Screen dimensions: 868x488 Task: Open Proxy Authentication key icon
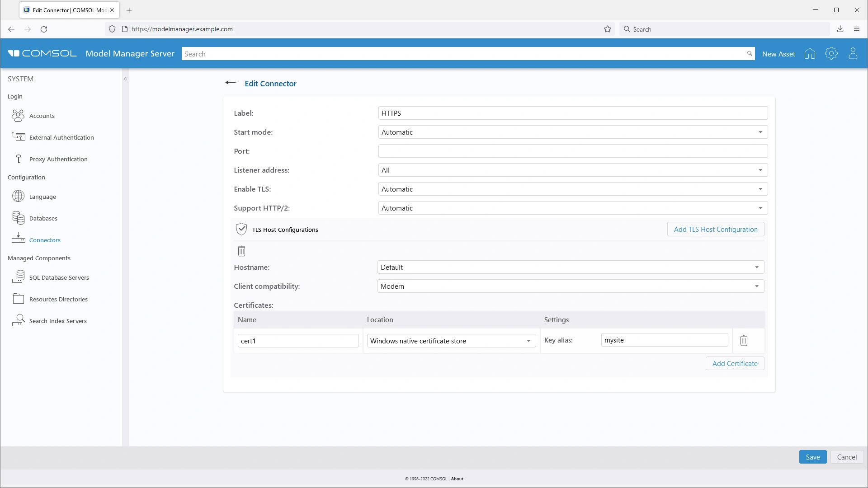(x=18, y=159)
